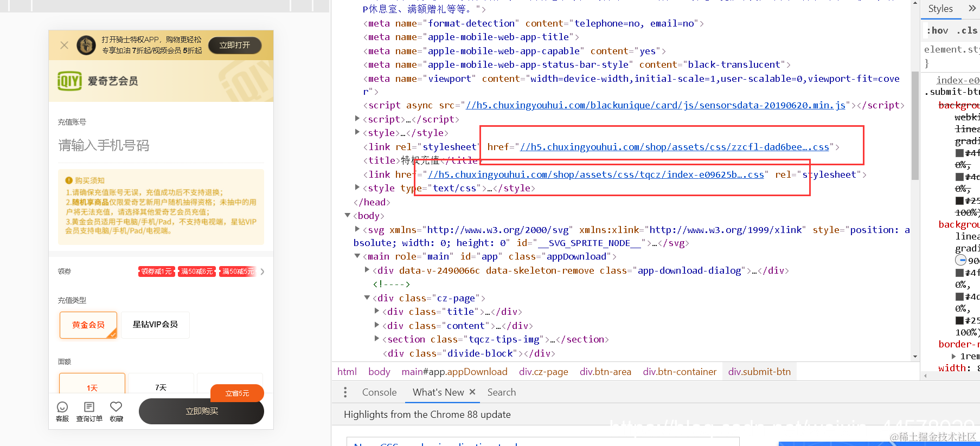Viewport: 980px width, 446px height.
Task: Switch to the Search drawer tab
Action: pos(502,392)
